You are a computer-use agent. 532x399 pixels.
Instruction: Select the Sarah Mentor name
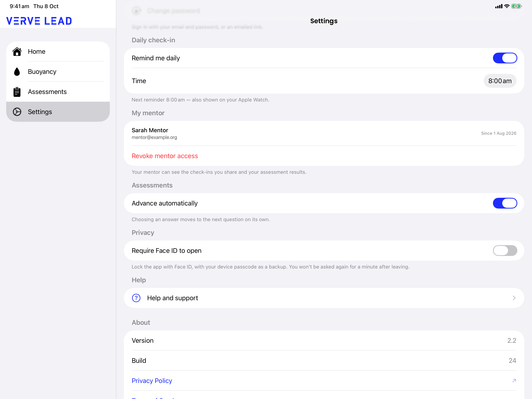pyautogui.click(x=150, y=130)
